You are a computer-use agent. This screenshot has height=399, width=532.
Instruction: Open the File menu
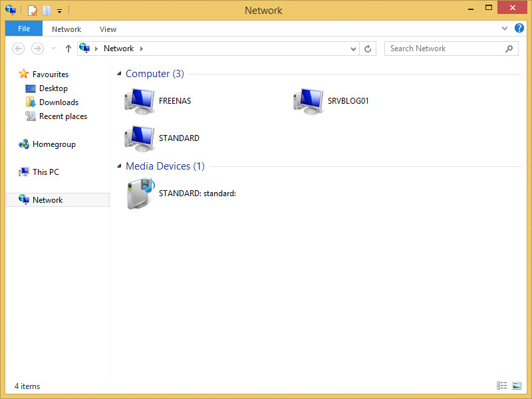[24, 29]
